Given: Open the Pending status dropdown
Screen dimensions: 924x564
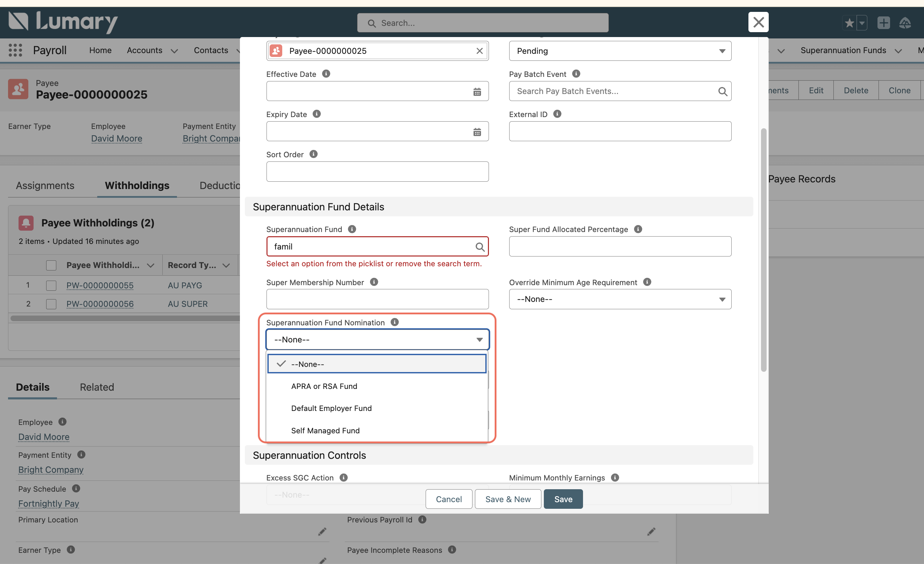Looking at the screenshot, I should [x=619, y=51].
